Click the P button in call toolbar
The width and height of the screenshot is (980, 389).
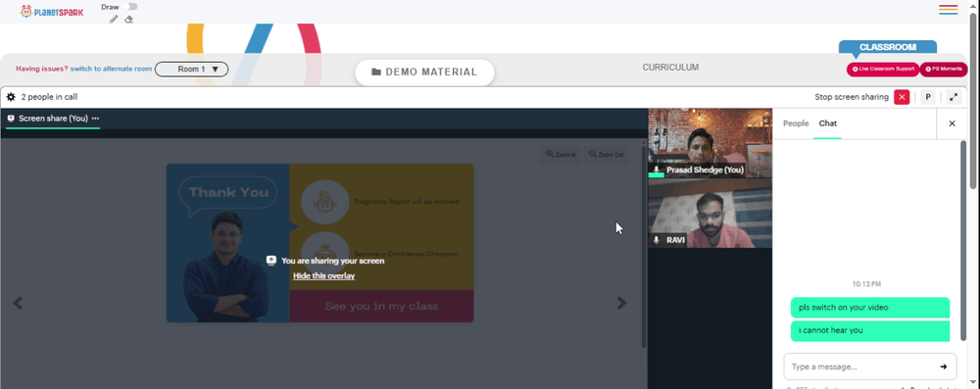928,97
